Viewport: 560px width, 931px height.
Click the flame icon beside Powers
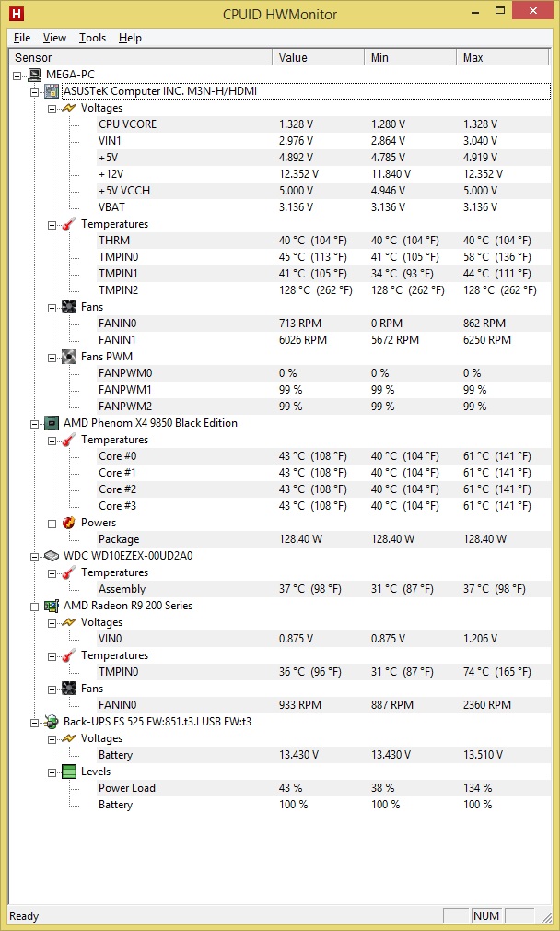[69, 523]
